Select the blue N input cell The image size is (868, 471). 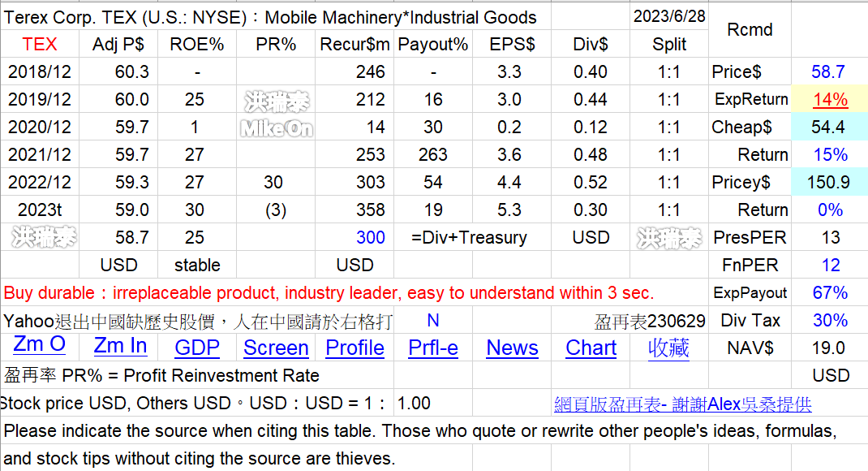[433, 320]
